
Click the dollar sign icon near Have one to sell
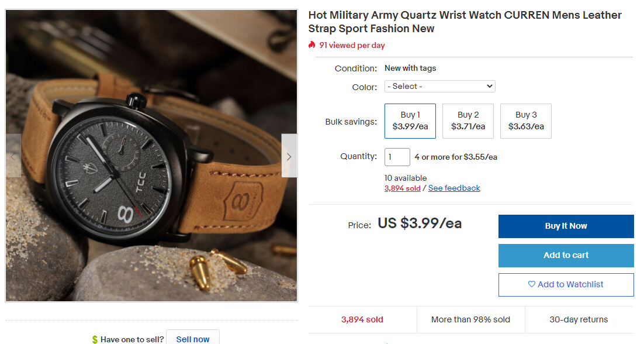click(95, 339)
